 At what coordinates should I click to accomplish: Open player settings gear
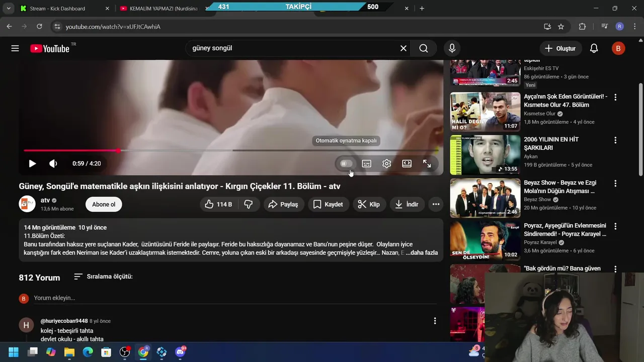pyautogui.click(x=386, y=163)
